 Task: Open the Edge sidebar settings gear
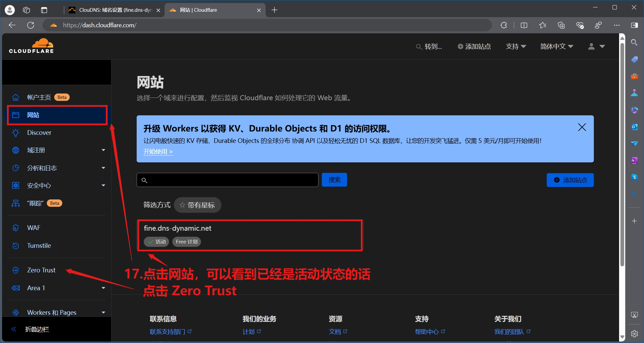pyautogui.click(x=634, y=334)
